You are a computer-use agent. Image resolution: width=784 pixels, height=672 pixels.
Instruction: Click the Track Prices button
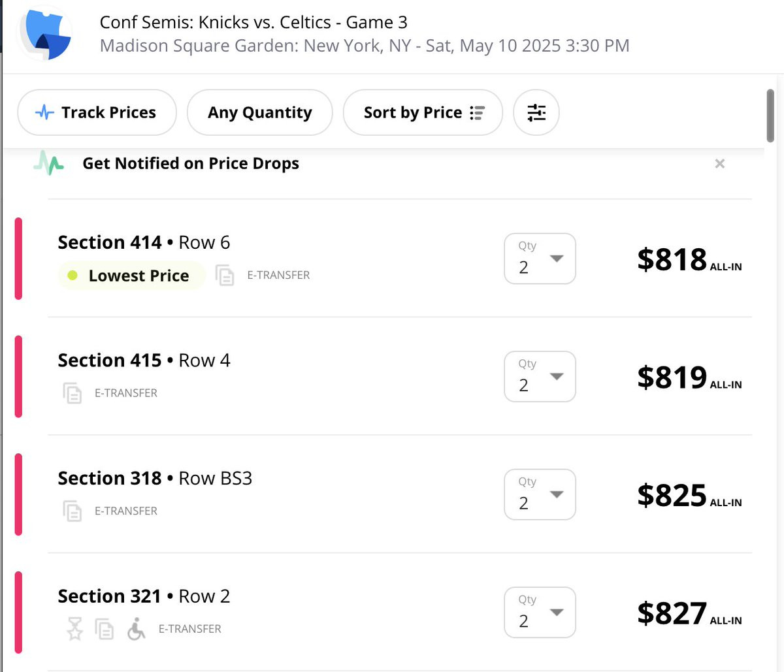[x=97, y=112]
